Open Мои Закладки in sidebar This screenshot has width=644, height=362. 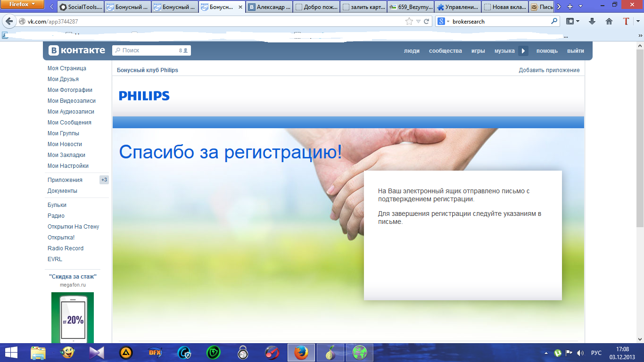(x=66, y=155)
